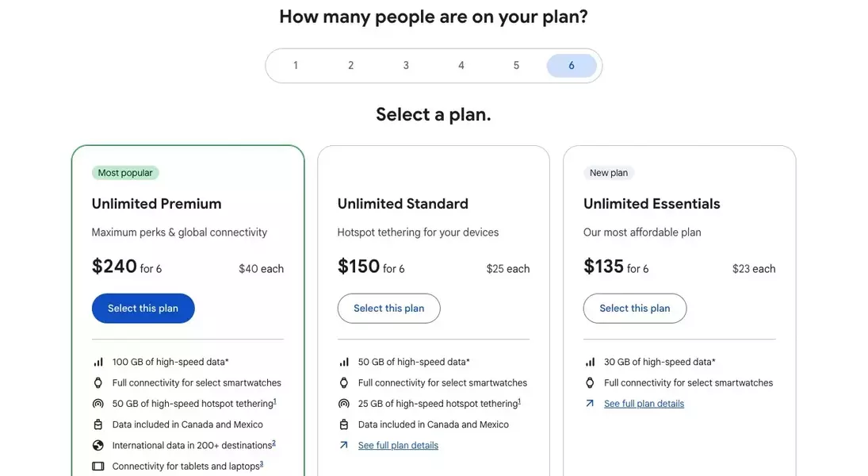Click tablet icon beside Connectivity for tablets

coord(98,466)
